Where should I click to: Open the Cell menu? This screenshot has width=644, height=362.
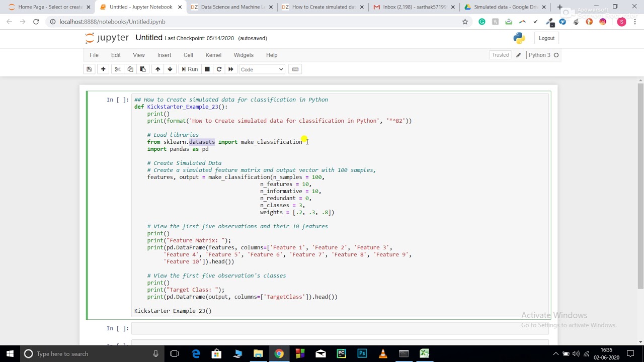pos(188,55)
